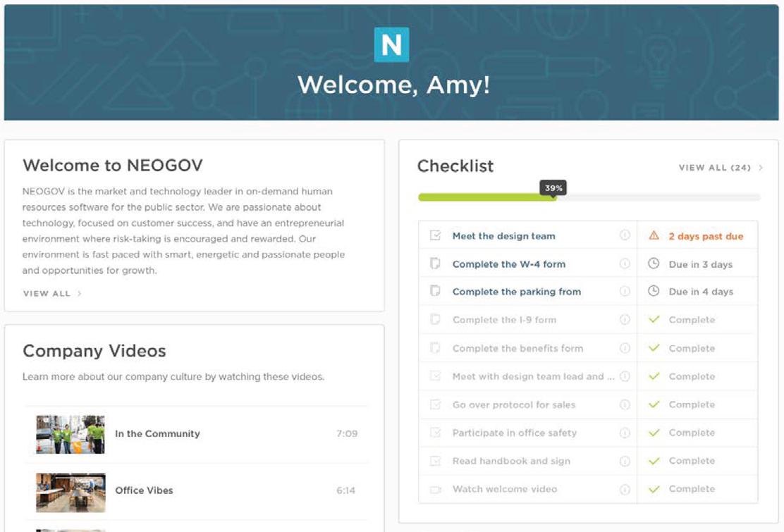Play the In the Community video thumbnail
This screenshot has height=532, width=784.
click(71, 435)
